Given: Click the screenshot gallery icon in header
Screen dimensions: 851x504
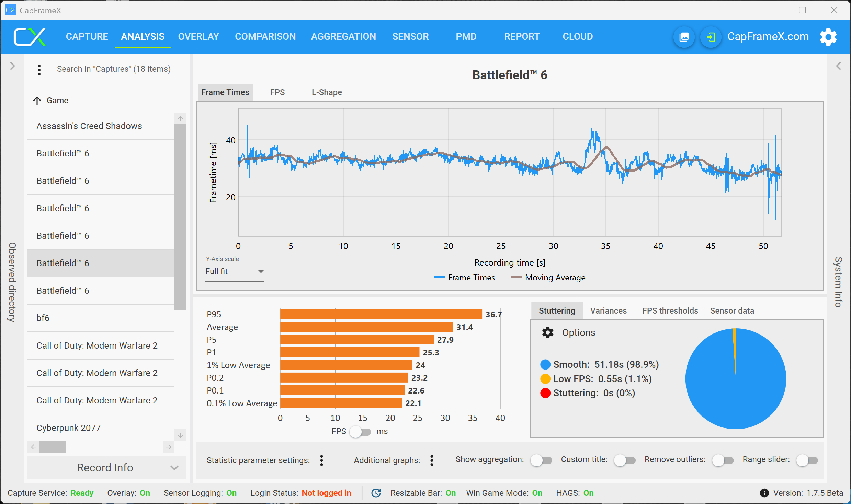Looking at the screenshot, I should 684,37.
